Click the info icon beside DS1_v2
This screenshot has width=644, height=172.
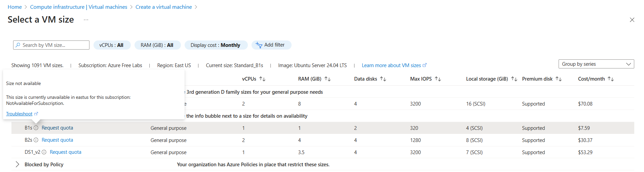[x=44, y=152]
